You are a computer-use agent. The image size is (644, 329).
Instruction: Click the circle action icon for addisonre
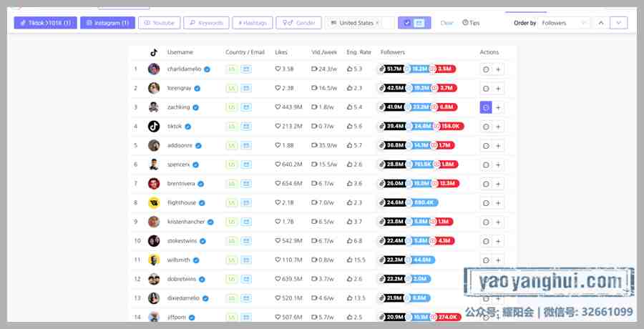(486, 146)
